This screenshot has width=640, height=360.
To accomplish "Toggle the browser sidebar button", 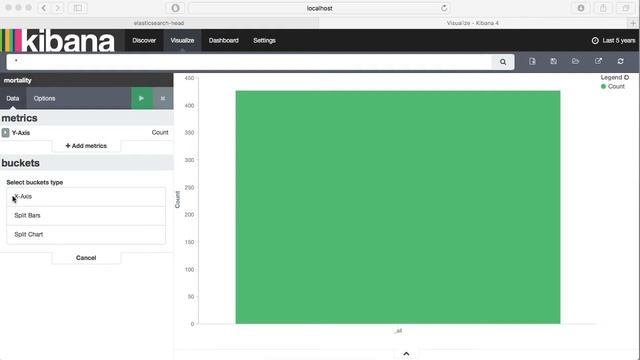I will pyautogui.click(x=78, y=8).
